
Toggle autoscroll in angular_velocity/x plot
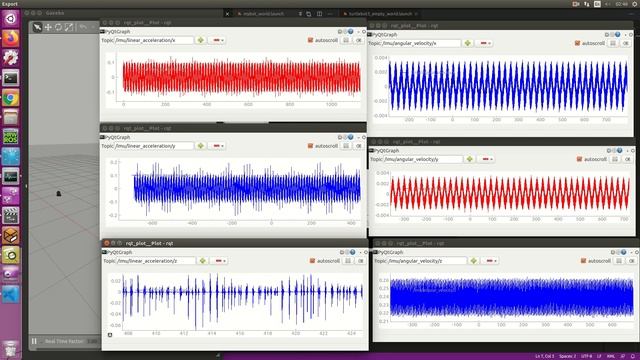point(590,43)
